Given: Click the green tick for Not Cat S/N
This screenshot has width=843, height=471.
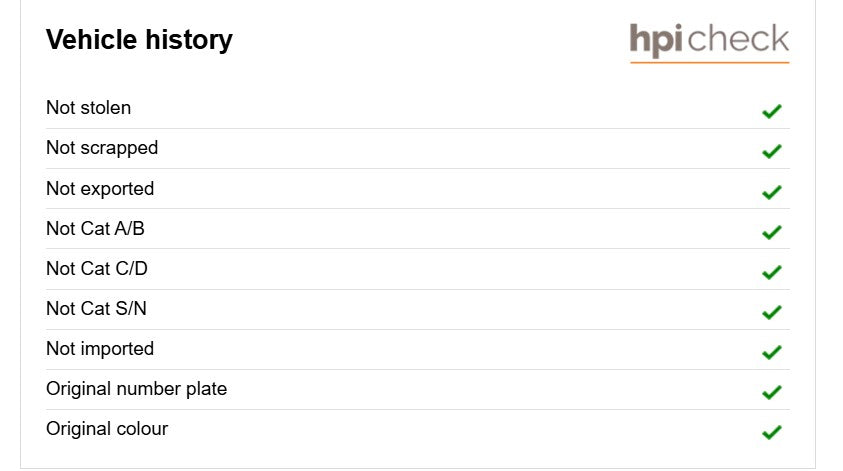Looking at the screenshot, I should 771,312.
